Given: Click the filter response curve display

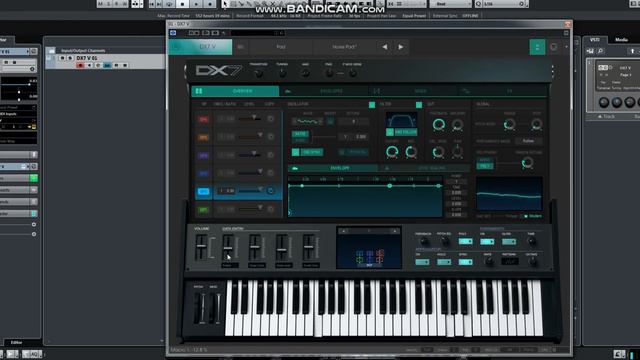Looking at the screenshot, I should pyautogui.click(x=402, y=120).
